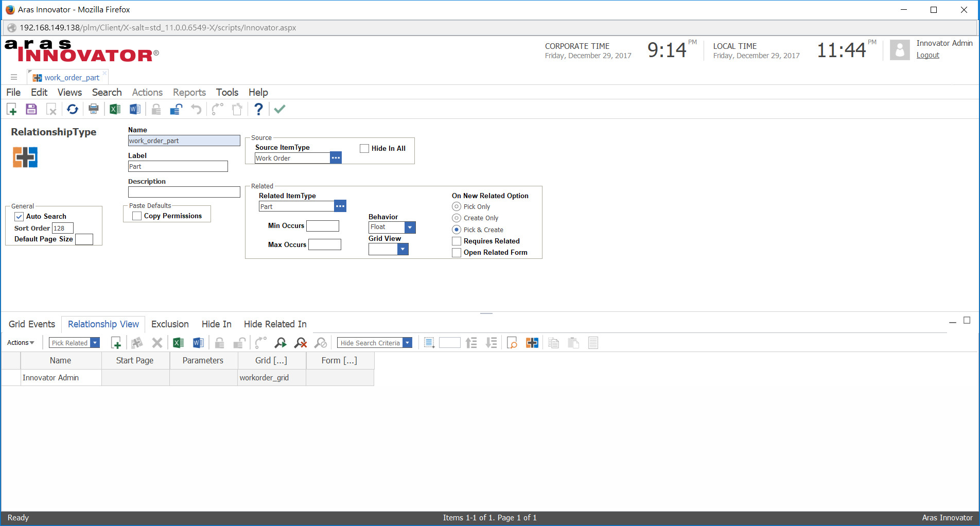This screenshot has width=980, height=526.
Task: Click the grey Lock padlock icon in main toolbar
Action: pyautogui.click(x=156, y=109)
